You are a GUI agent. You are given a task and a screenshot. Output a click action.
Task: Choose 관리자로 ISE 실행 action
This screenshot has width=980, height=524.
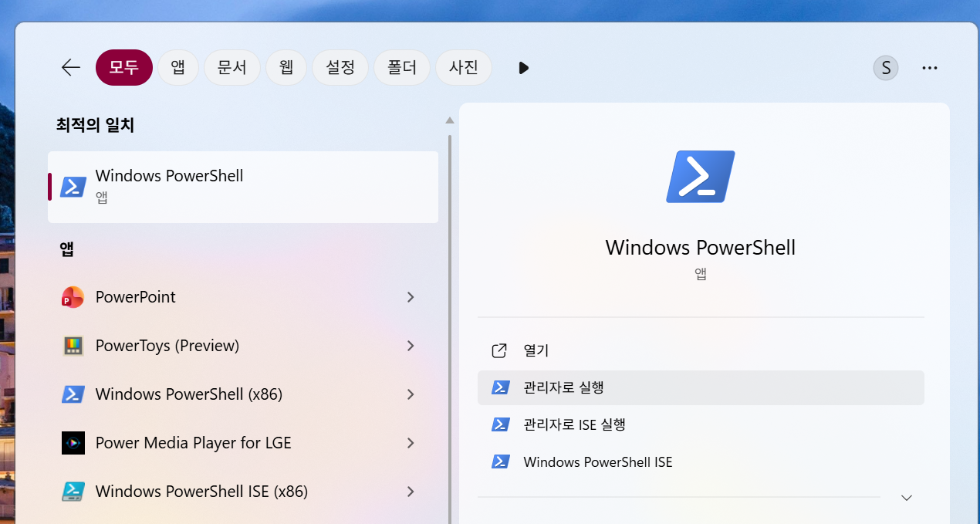(701, 424)
